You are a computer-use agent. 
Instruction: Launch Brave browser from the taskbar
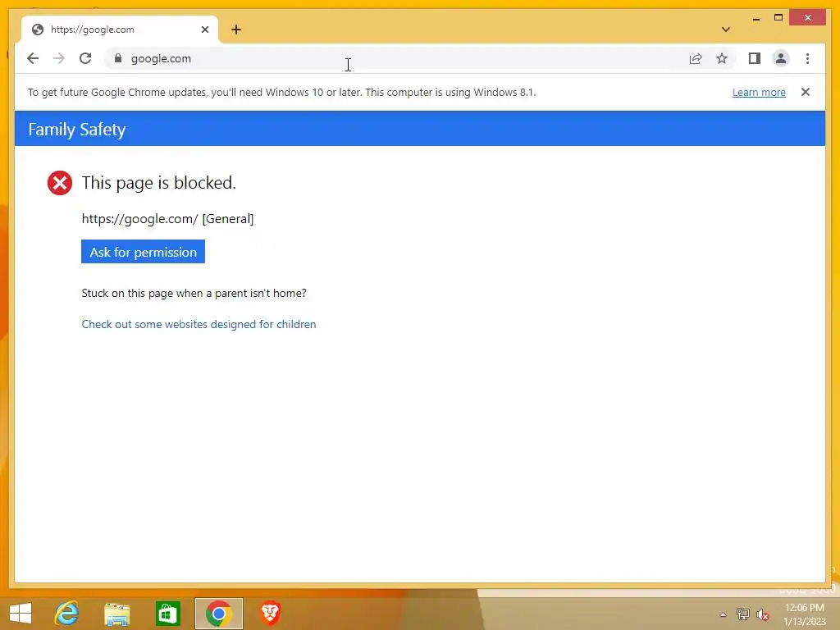point(270,614)
